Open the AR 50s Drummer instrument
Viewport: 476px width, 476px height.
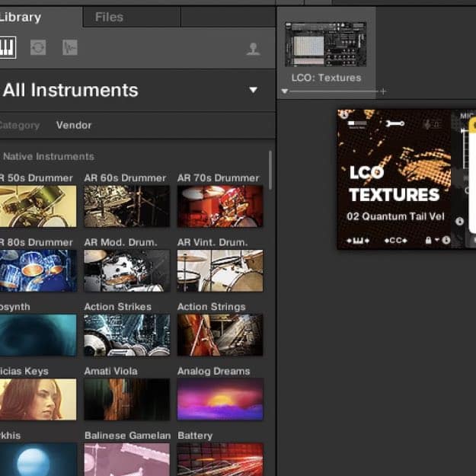38,206
